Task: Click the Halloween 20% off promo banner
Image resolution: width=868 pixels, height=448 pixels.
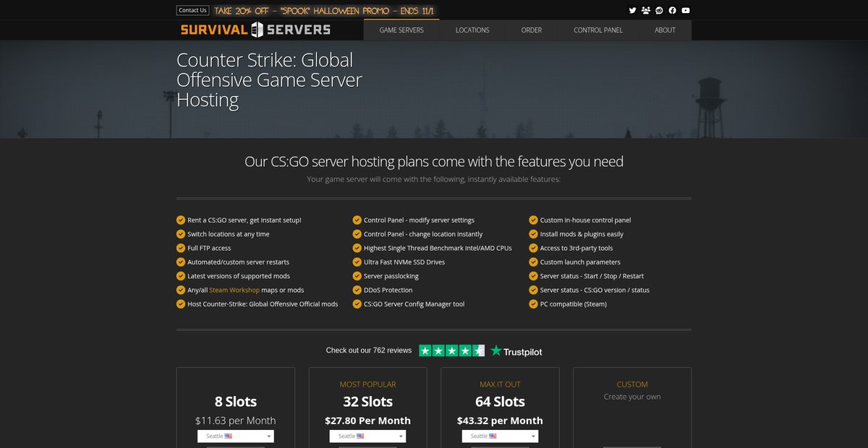Action: pos(325,11)
